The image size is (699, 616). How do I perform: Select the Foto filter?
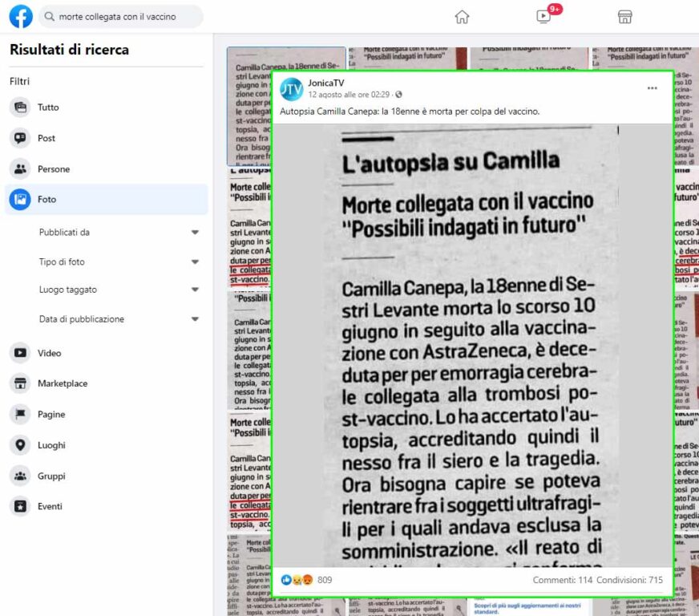click(x=106, y=200)
